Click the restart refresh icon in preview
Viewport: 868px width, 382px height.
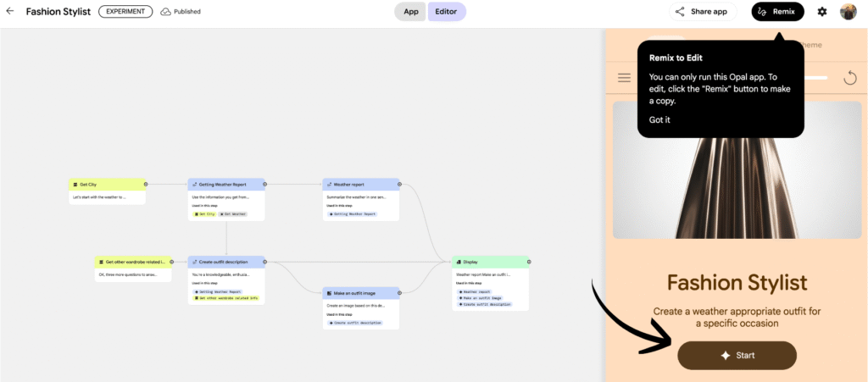(850, 78)
